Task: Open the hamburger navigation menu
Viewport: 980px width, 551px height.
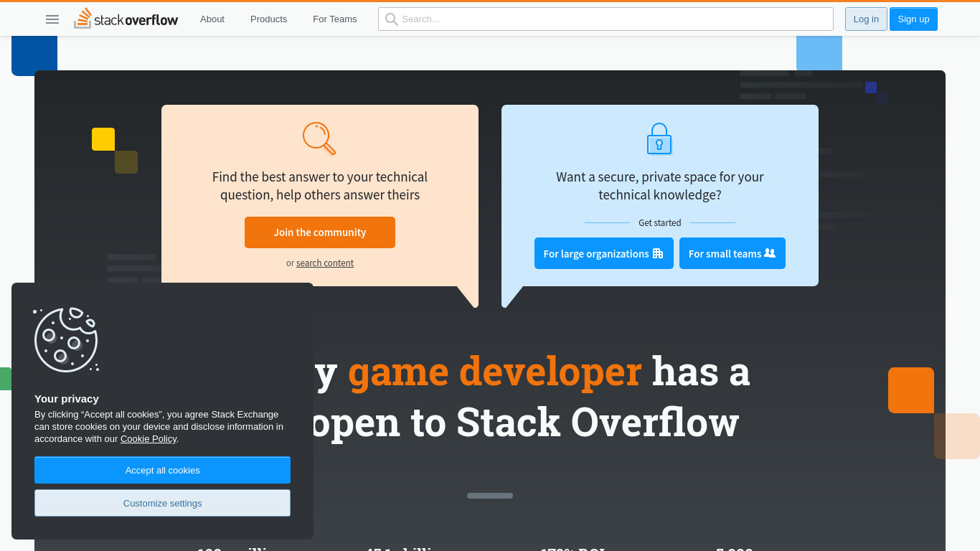Action: click(52, 19)
